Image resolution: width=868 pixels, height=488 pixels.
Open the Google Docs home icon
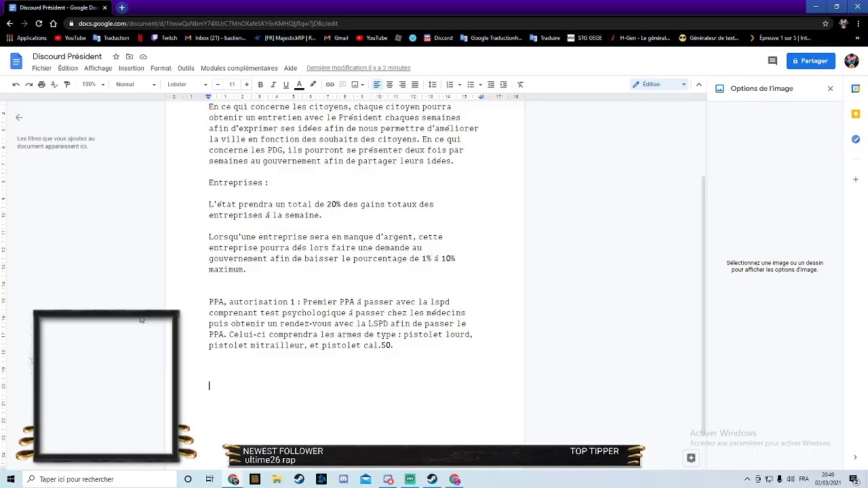click(16, 62)
